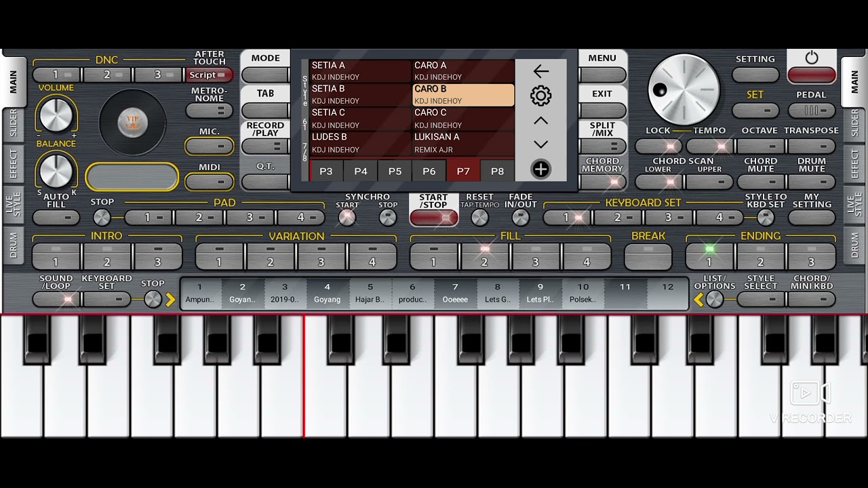Enable Style to KBD Set
This screenshot has width=868, height=488.
click(766, 218)
